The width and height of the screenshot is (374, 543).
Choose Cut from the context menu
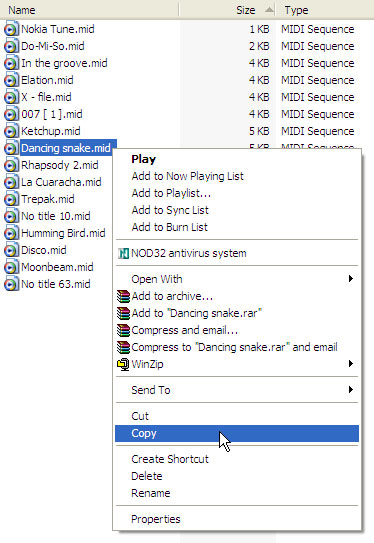(x=237, y=416)
